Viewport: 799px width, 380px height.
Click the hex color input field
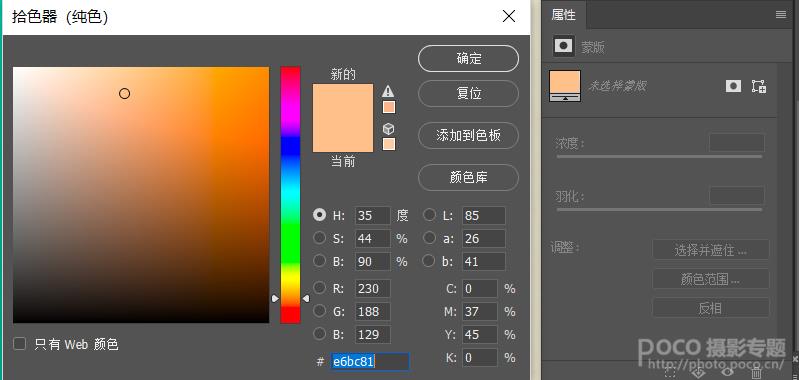click(x=370, y=362)
